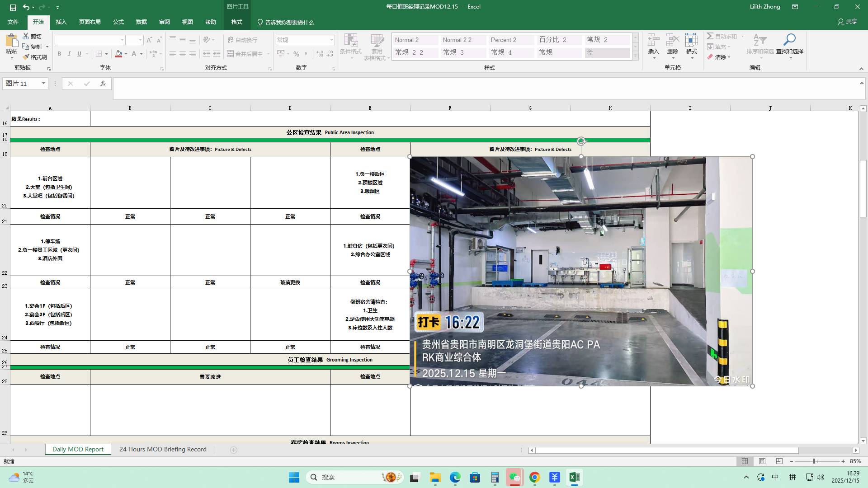Toggle Italic formatting button
The height and width of the screenshot is (488, 868).
pyautogui.click(x=69, y=54)
